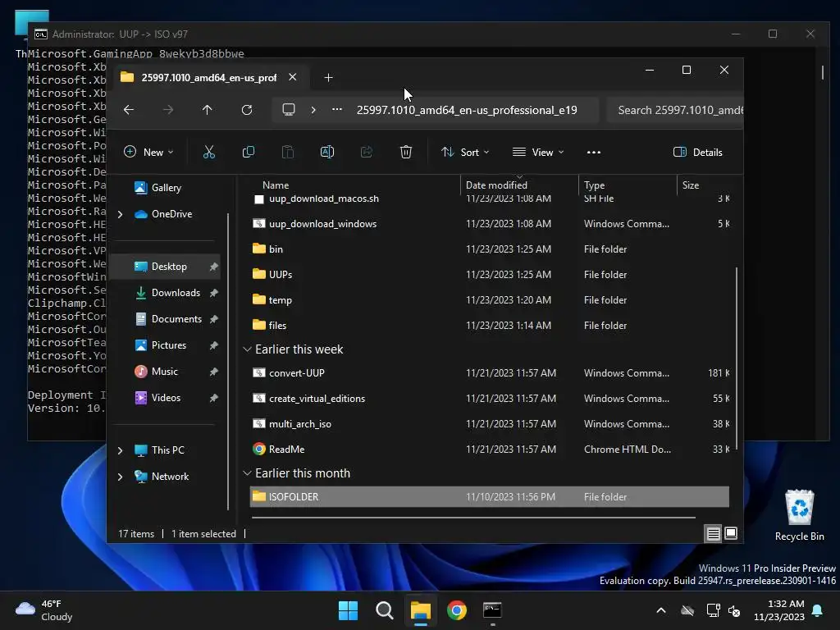Tick the checkbox beside uup_download_macos.sh
840x630 pixels.
tap(259, 199)
